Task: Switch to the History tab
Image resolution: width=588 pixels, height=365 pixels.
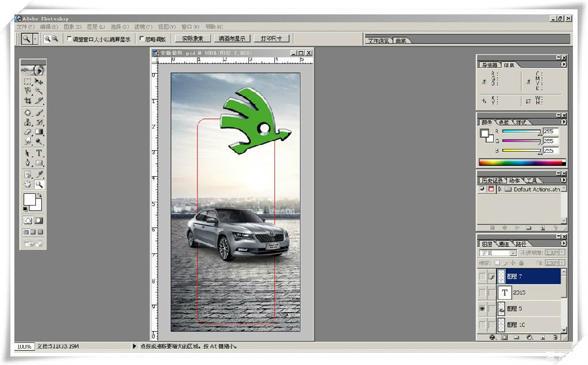Action: (x=492, y=181)
